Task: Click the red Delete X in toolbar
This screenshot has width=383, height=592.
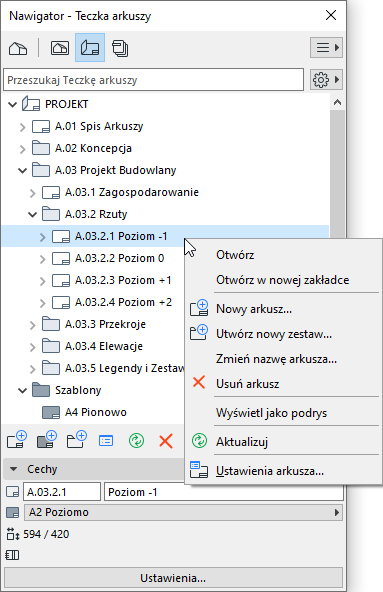Action: 166,441
